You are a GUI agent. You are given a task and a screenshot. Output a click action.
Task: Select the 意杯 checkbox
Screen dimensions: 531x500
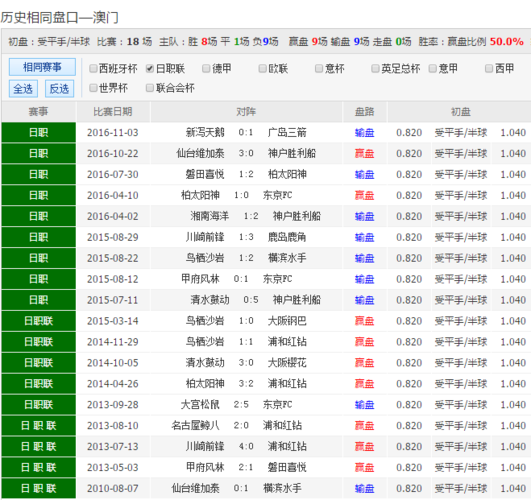pos(319,69)
